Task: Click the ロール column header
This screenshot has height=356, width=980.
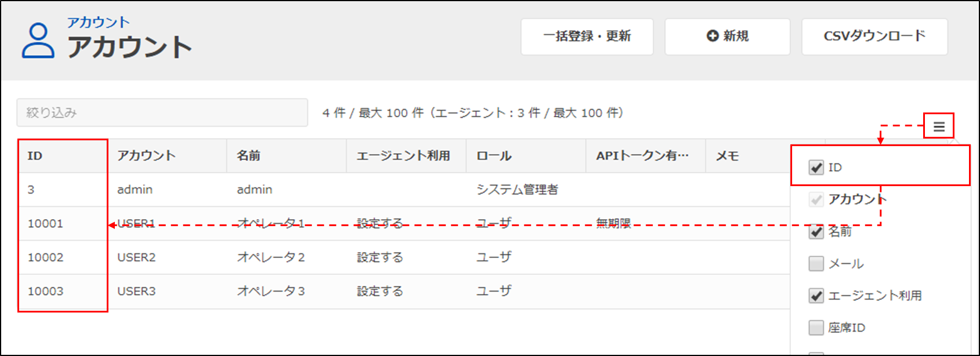Action: [x=494, y=156]
